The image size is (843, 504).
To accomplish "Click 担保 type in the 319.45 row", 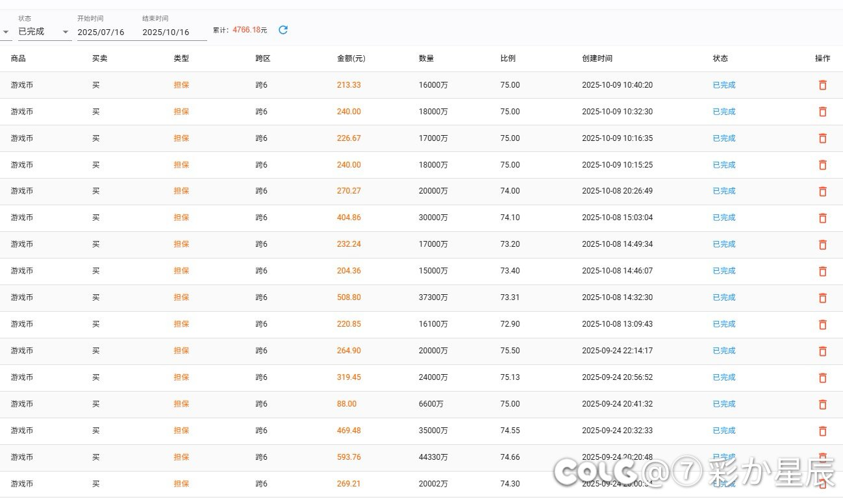I will coord(181,377).
